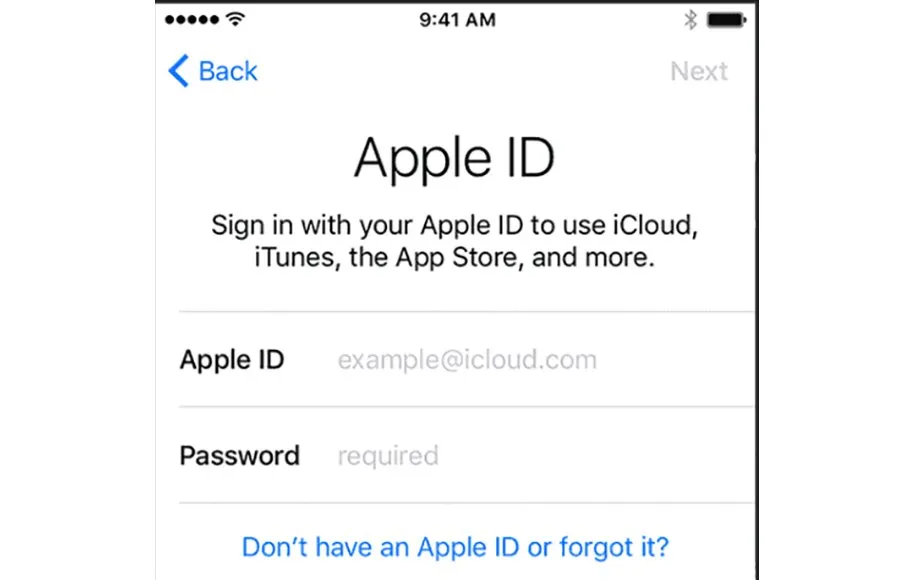Click the divider line below Password row
The image size is (915, 580).
pos(467,502)
